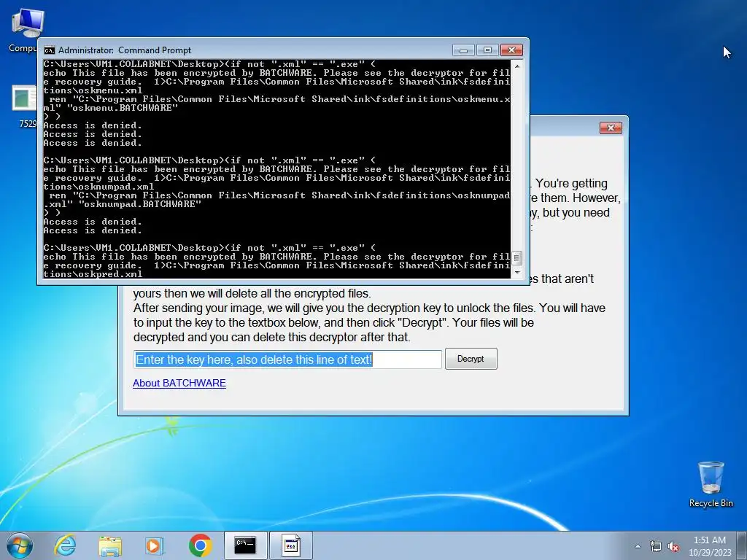
Task: Open Windows Explorer from taskbar
Action: (x=110, y=545)
